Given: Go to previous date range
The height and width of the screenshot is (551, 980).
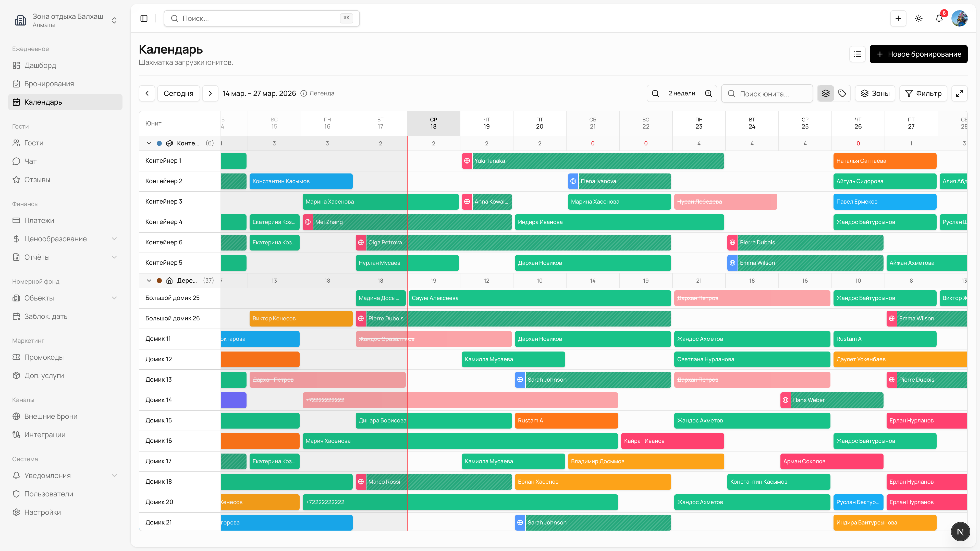Looking at the screenshot, I should click(x=147, y=94).
